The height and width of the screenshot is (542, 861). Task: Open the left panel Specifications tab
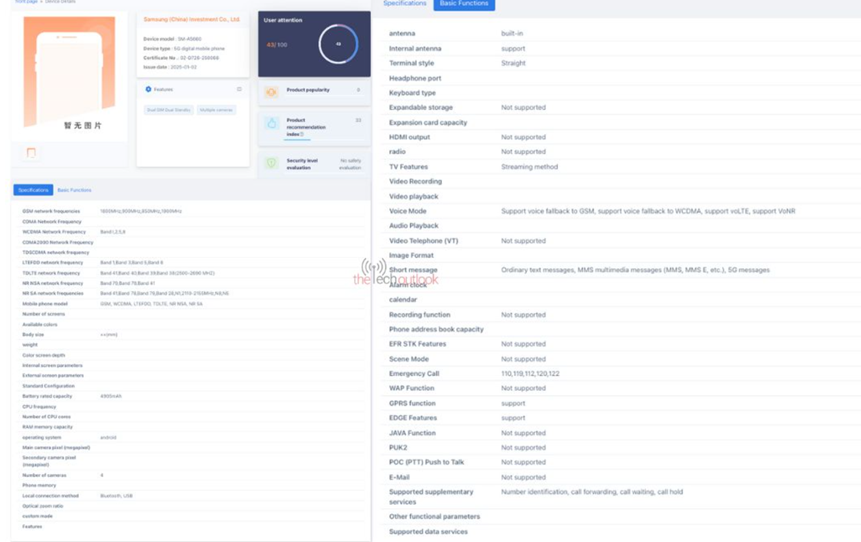click(33, 190)
